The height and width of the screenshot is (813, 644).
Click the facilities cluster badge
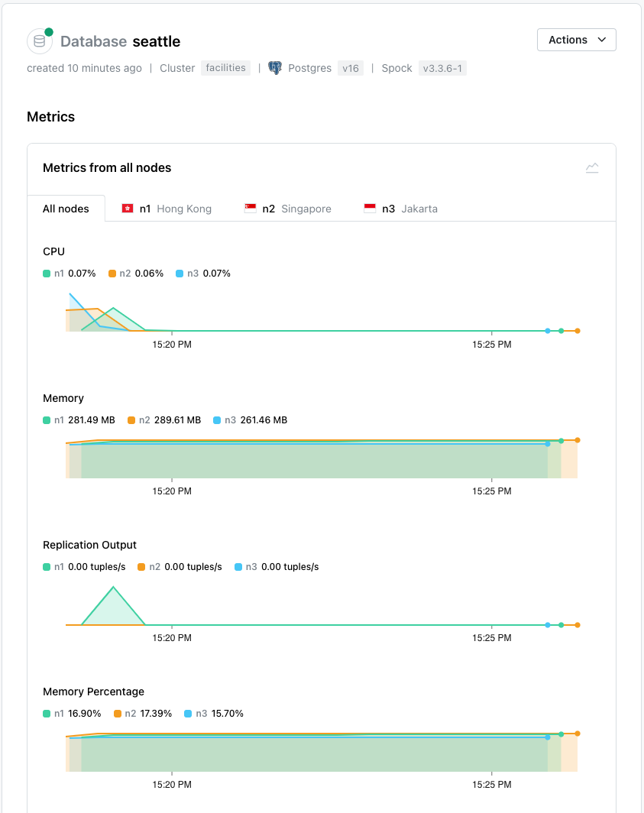225,68
